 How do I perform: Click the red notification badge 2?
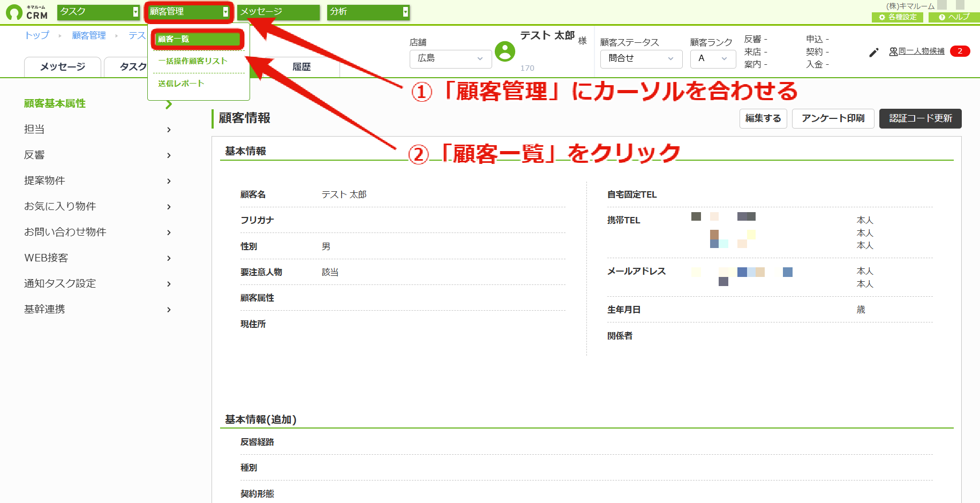[x=960, y=51]
